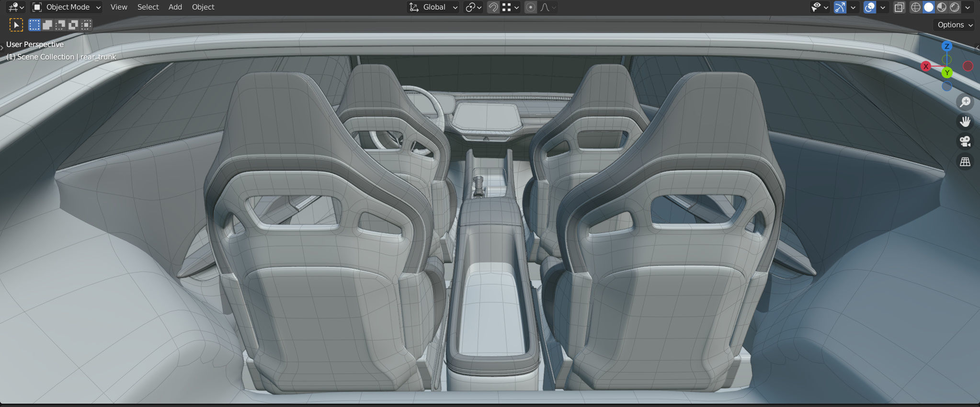Toggle X-ray mode
The height and width of the screenshot is (407, 980).
900,7
